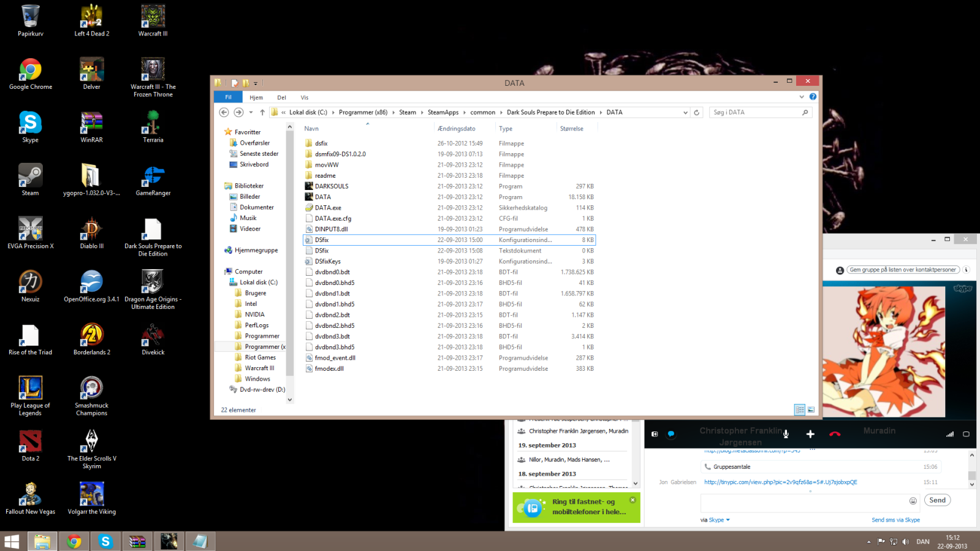Open the tinypic.com link in chat
The width and height of the screenshot is (980, 551).
coord(780,482)
